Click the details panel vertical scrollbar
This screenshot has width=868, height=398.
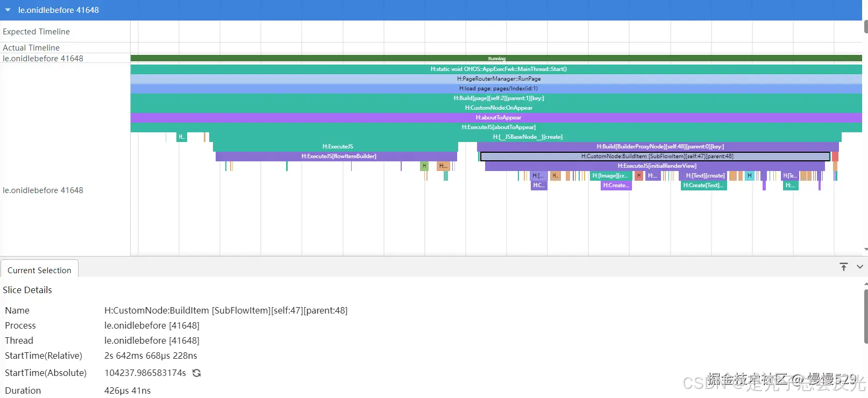click(x=866, y=316)
